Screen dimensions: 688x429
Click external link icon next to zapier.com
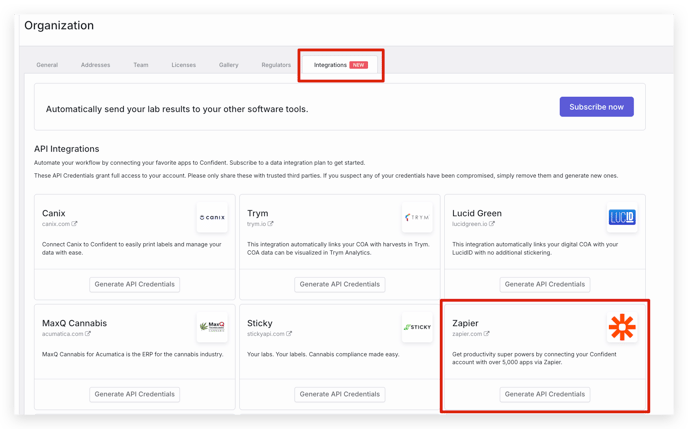coord(487,333)
